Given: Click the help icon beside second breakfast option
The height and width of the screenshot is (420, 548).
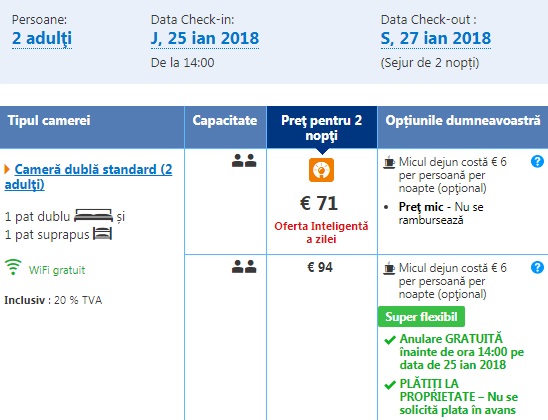Looking at the screenshot, I should (x=537, y=267).
